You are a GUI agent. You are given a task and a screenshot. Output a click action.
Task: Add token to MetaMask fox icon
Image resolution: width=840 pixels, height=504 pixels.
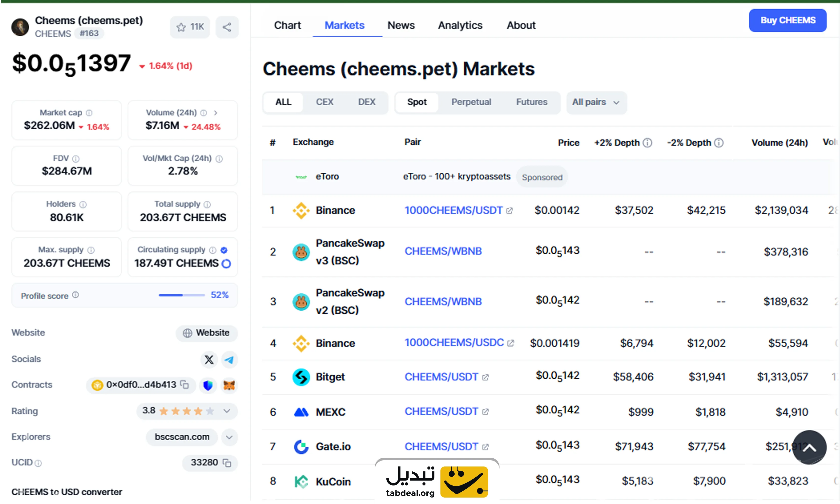[x=229, y=385]
